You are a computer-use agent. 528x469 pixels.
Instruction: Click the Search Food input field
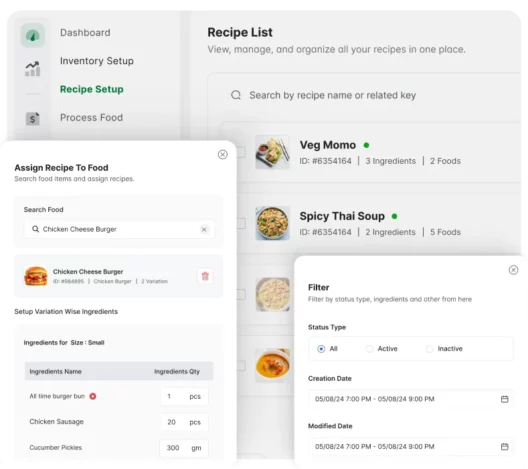(x=119, y=229)
